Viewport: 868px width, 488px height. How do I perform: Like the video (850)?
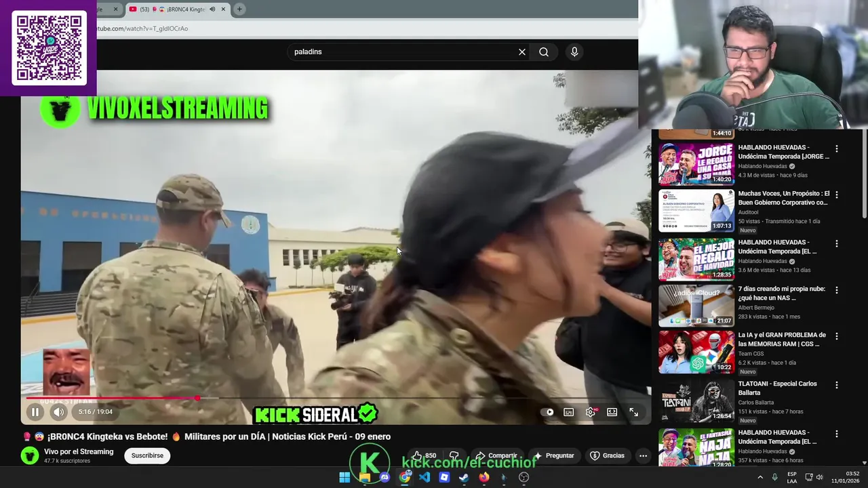pyautogui.click(x=425, y=455)
